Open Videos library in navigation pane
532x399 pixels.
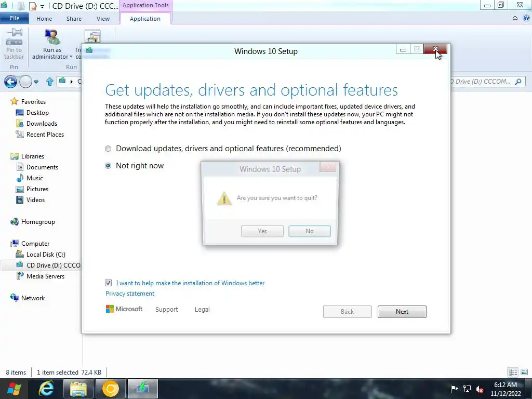tap(30, 200)
